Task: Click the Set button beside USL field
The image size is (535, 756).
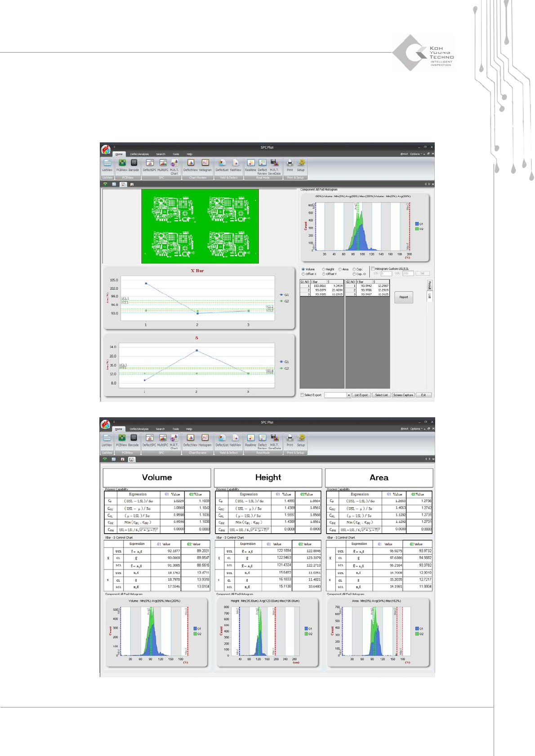Action: click(x=422, y=274)
